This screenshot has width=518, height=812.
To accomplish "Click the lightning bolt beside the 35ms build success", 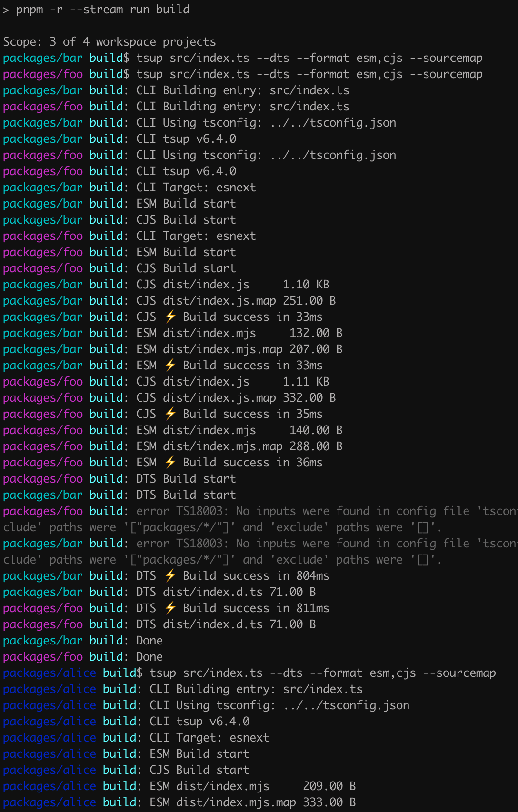I will (170, 414).
